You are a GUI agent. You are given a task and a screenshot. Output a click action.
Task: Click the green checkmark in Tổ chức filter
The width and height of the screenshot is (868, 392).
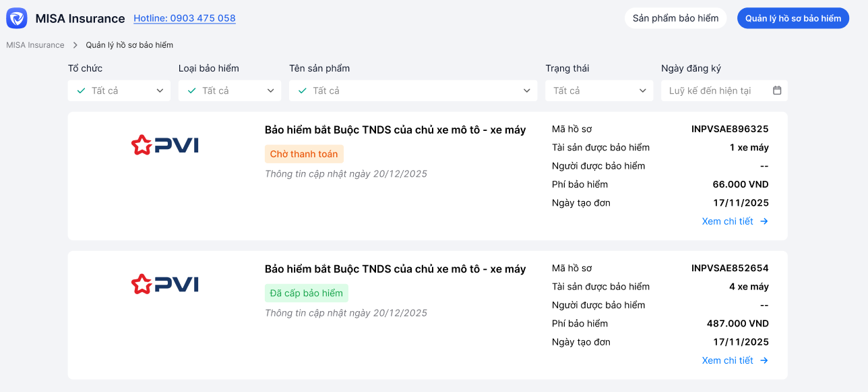tap(82, 90)
